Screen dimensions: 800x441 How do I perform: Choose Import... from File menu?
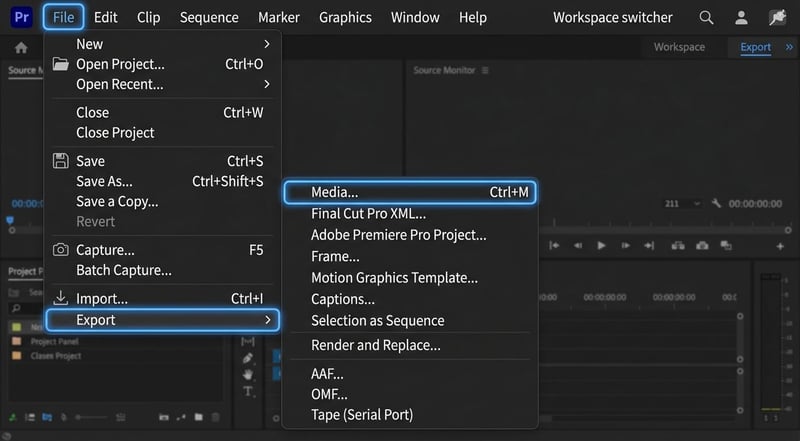point(163,299)
